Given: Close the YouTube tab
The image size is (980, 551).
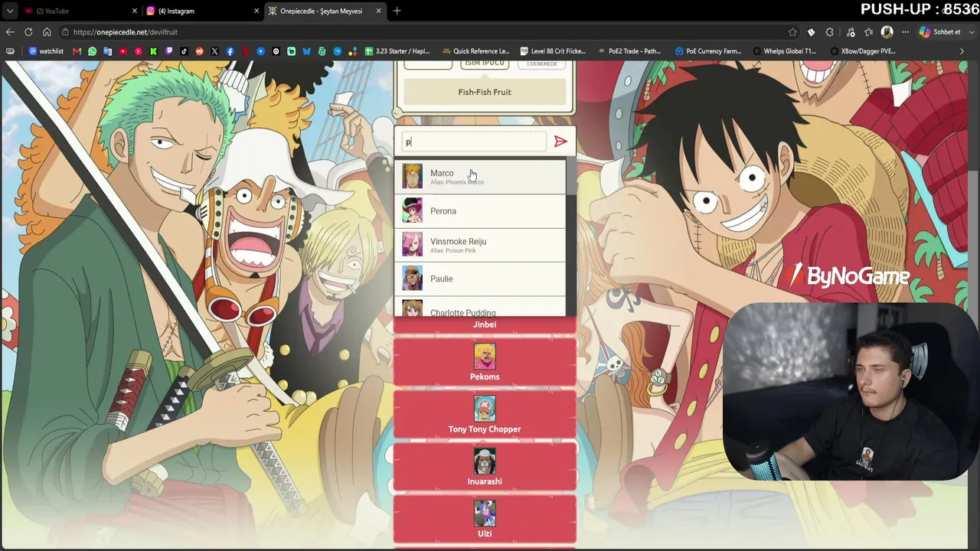Looking at the screenshot, I should (135, 11).
